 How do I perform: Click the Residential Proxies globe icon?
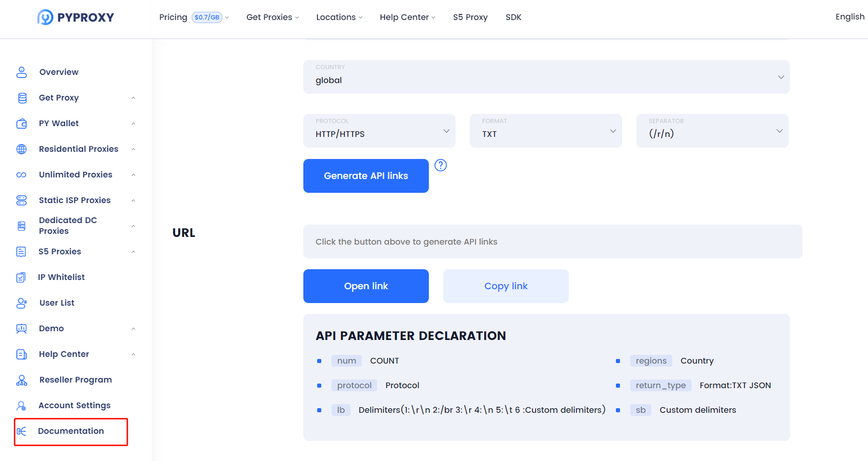tap(22, 149)
